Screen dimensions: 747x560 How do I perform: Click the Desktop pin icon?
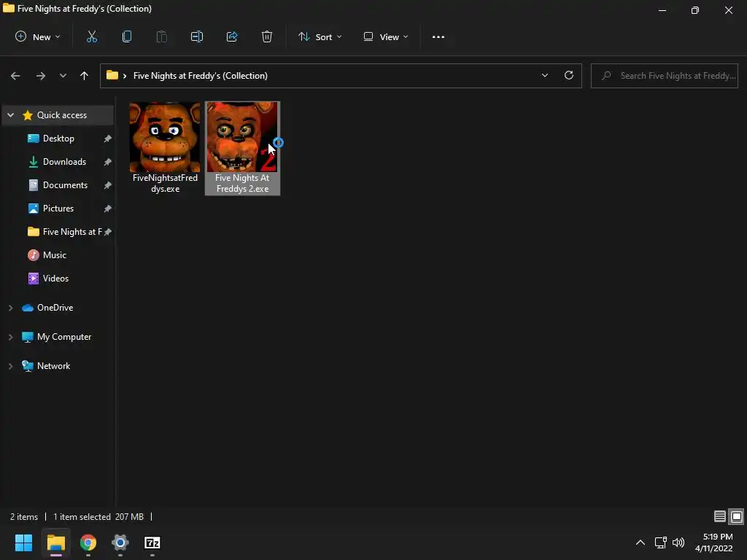(x=108, y=139)
